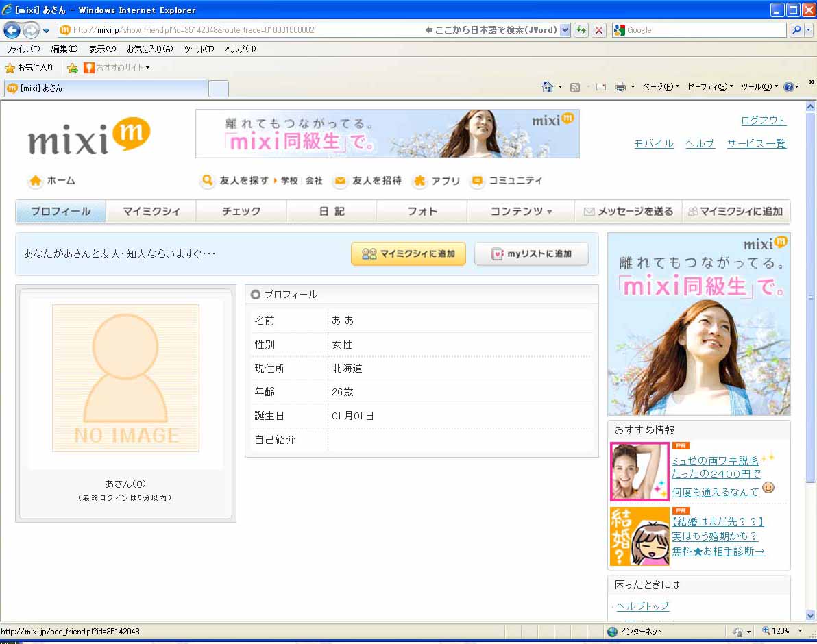Open a new blank tab
This screenshot has height=644, width=817.
219,88
